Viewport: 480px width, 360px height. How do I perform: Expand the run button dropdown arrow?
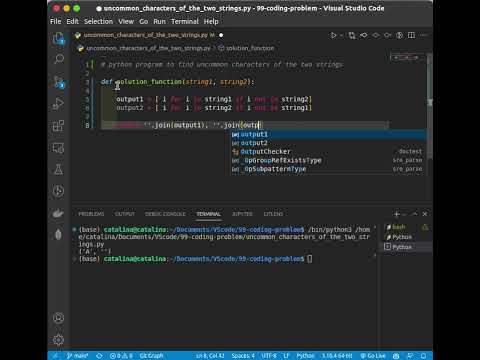[341, 35]
